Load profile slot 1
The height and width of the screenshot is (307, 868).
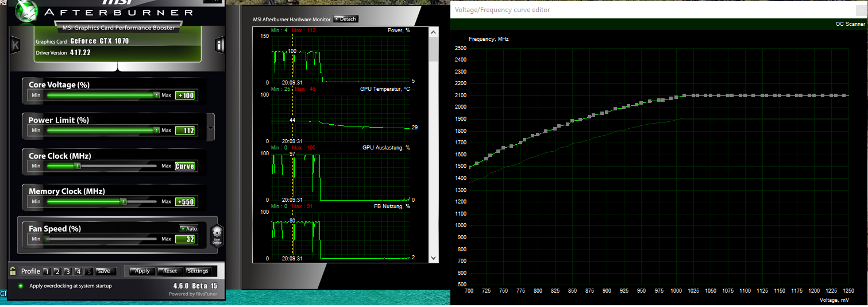pyautogui.click(x=47, y=271)
